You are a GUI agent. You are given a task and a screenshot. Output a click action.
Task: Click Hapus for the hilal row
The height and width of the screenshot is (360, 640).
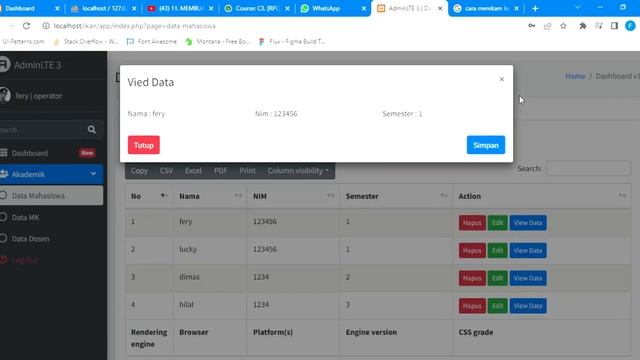coord(472,306)
